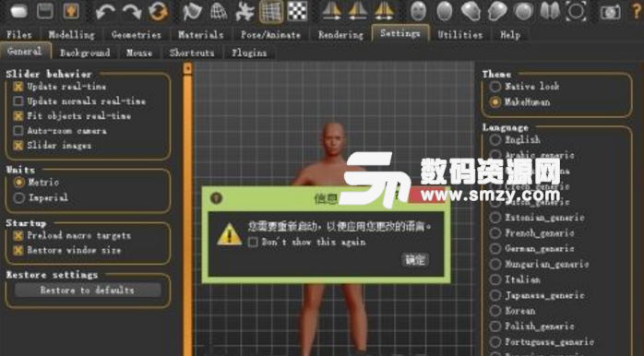644x356 pixels.
Task: Confirm dialog with 确定 button
Action: pos(415,260)
